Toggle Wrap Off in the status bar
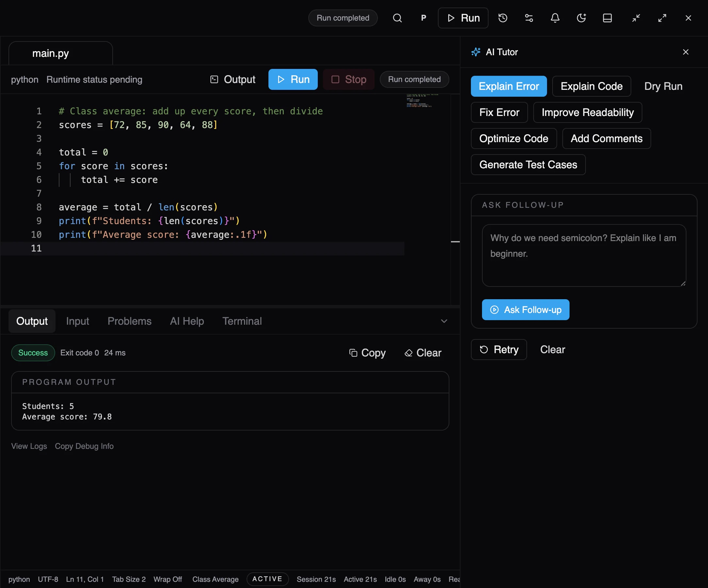The image size is (708, 588). pos(168,579)
